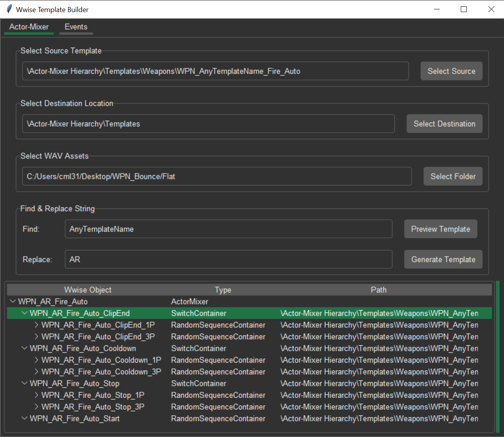
Task: Select the WPN_AR_Fire_Auto_Stop row
Action: click(x=249, y=383)
